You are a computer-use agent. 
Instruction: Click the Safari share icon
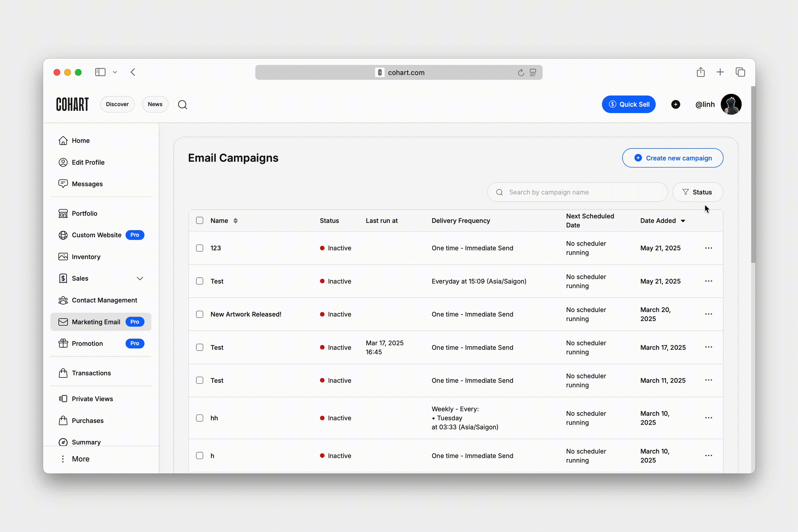[x=701, y=72]
